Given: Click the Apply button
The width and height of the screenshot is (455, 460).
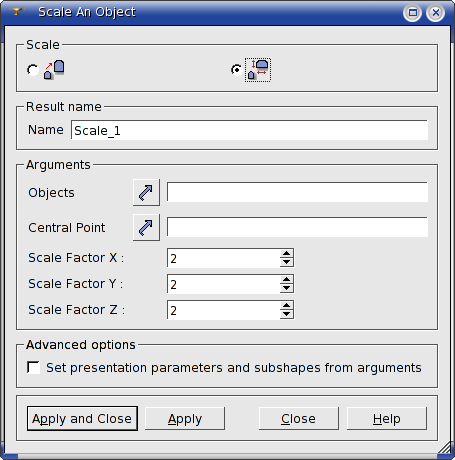Looking at the screenshot, I should point(185,418).
